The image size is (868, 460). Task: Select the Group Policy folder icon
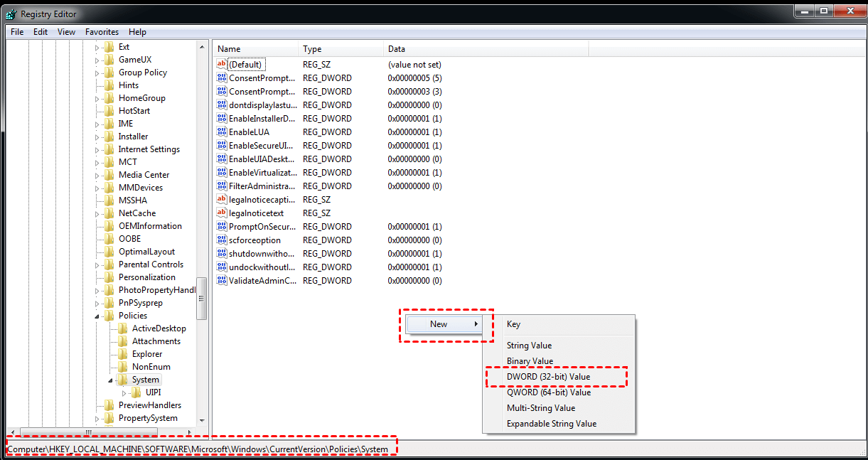coord(109,73)
